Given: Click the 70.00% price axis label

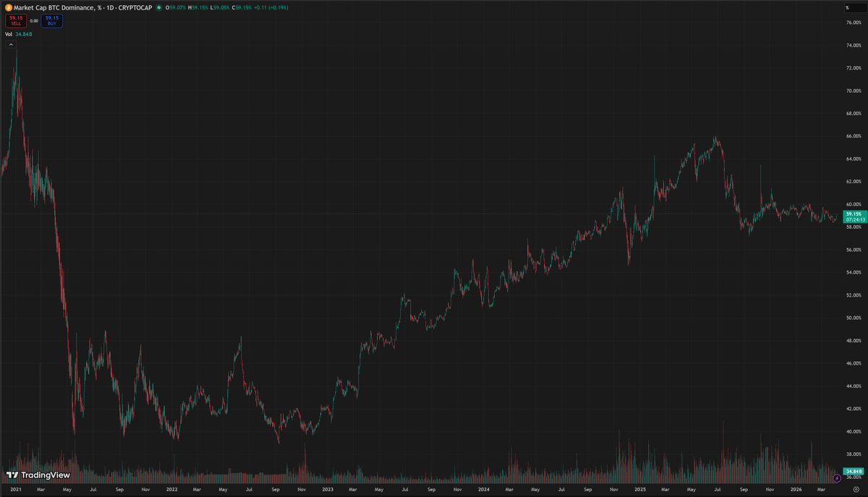Looking at the screenshot, I should tap(854, 91).
